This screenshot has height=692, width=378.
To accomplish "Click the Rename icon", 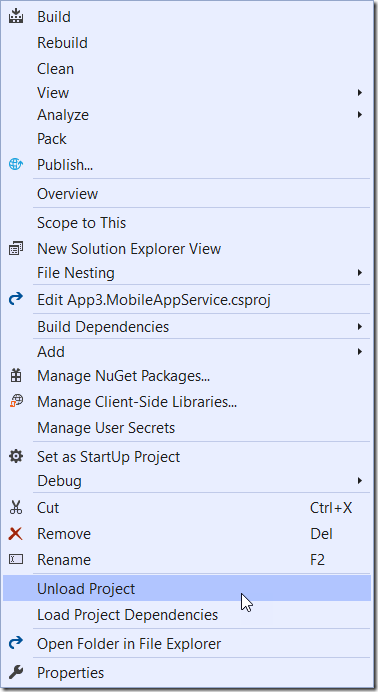I will click(16, 560).
